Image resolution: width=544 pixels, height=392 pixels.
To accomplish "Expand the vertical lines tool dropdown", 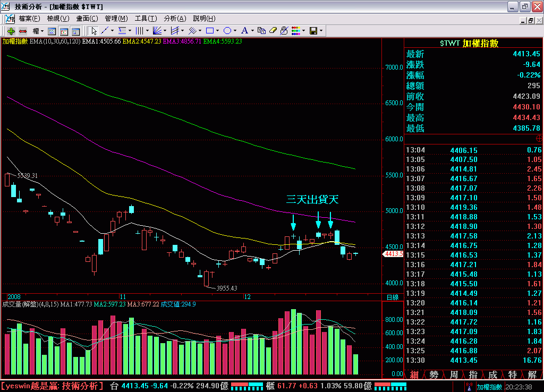I will pyautogui.click(x=148, y=31).
